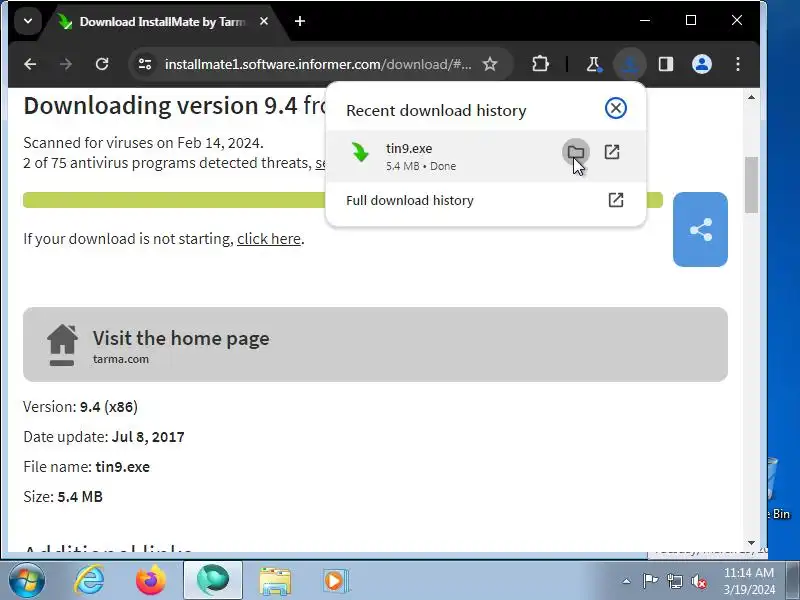Click the 'Jul 8, 2017' update date
This screenshot has width=800, height=600.
point(148,437)
